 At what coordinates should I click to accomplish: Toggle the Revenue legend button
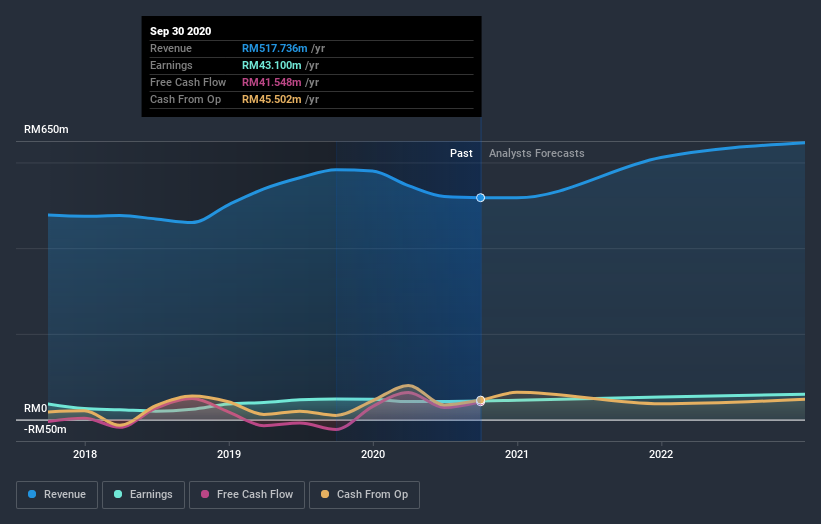(57, 495)
